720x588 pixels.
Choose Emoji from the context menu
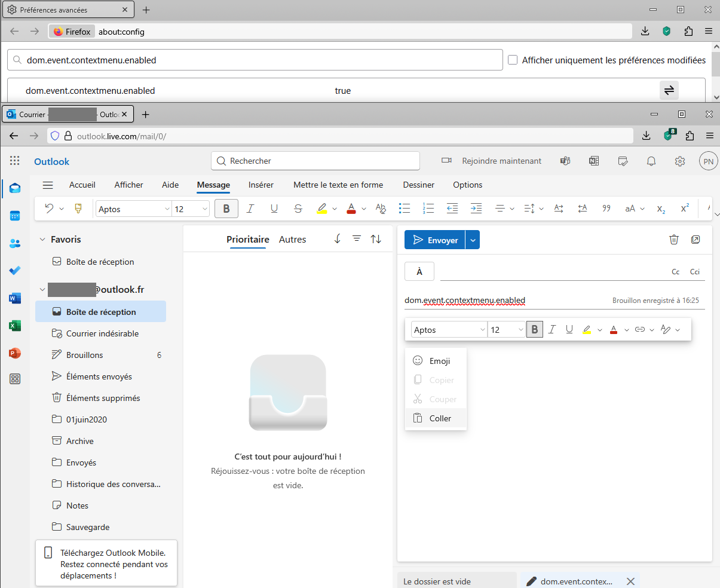tap(436, 361)
